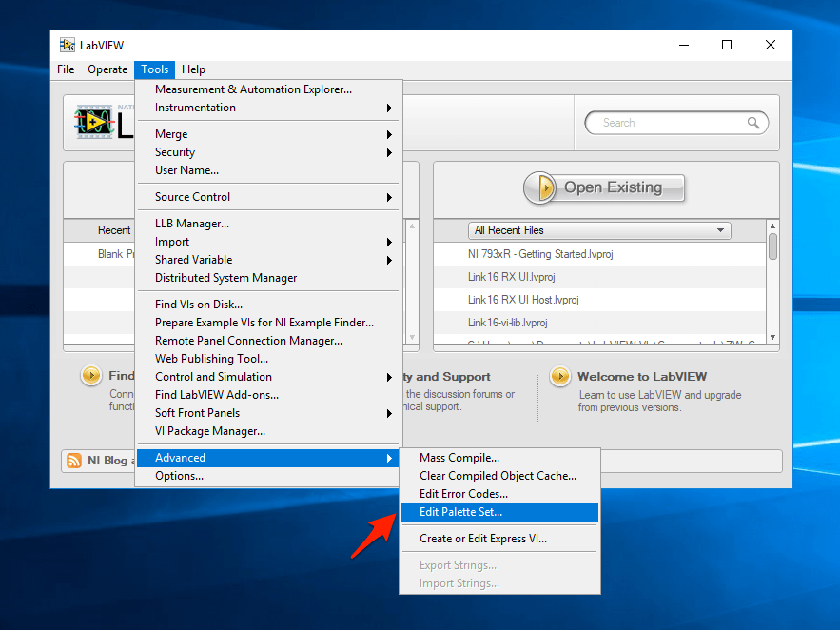Click the LabVIEW logo in the banner
840x630 pixels.
pyautogui.click(x=97, y=123)
